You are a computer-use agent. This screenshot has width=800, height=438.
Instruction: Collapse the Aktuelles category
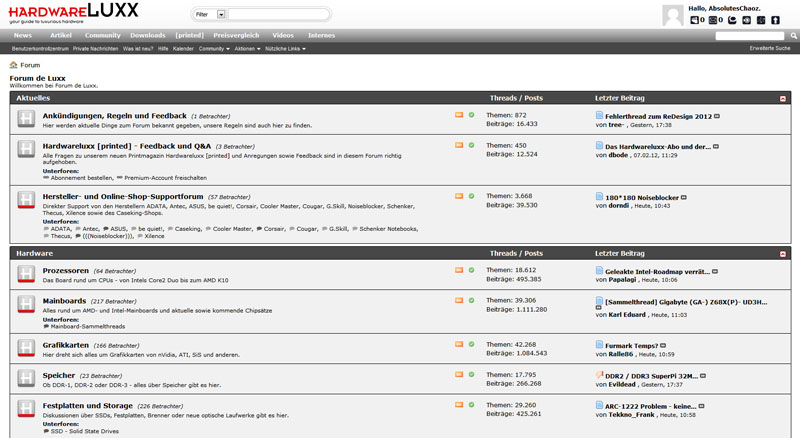(x=783, y=99)
